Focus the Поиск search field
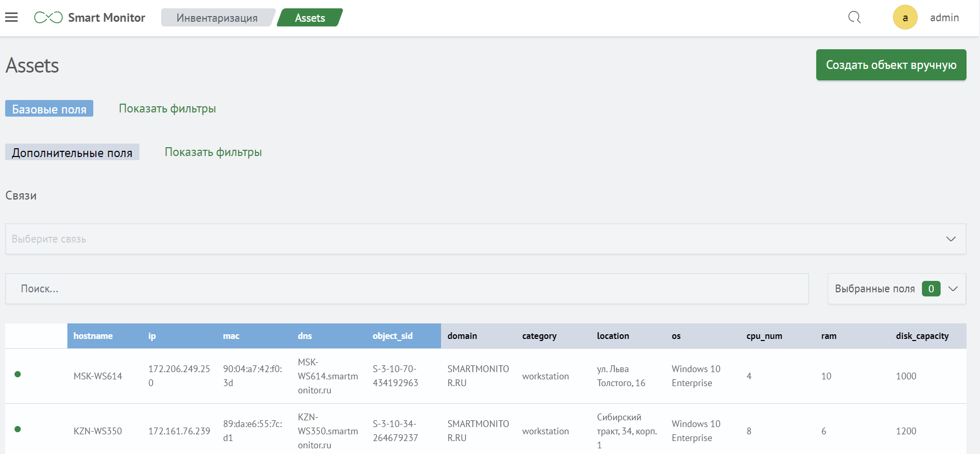Viewport: 980px width, 454px height. point(407,289)
